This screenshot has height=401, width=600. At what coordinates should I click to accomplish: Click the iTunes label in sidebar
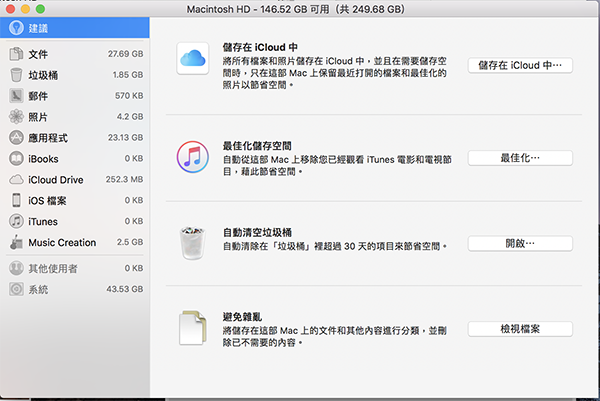point(43,222)
